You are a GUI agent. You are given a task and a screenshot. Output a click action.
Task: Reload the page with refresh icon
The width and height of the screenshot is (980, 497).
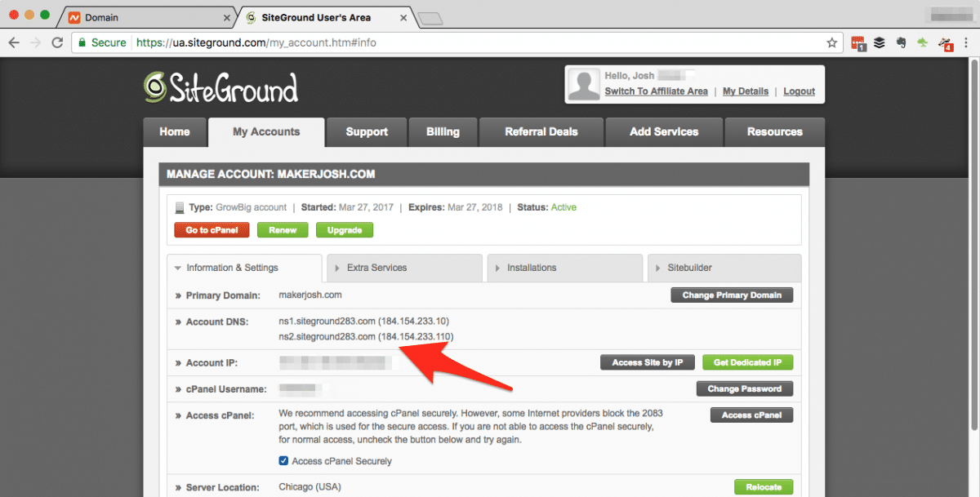(57, 42)
